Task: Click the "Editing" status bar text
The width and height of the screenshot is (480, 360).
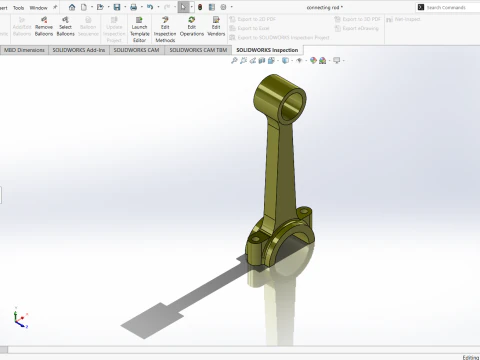Action: [x=471, y=357]
